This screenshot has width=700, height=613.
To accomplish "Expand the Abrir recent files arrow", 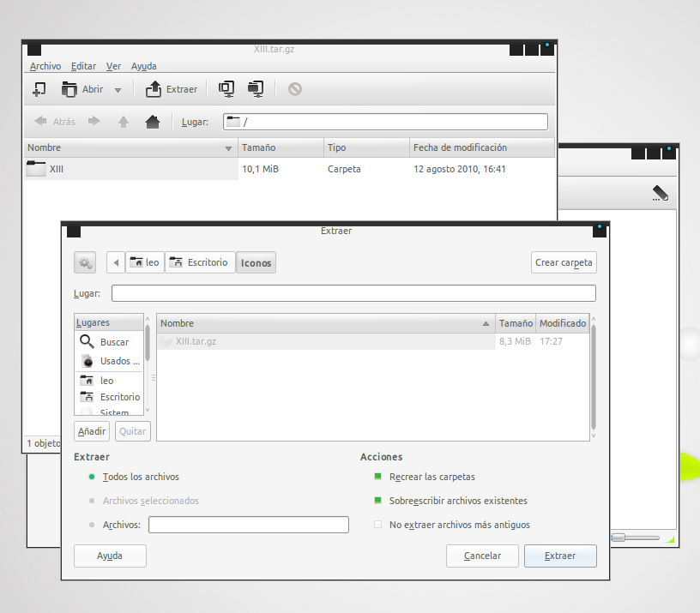I will 118,90.
